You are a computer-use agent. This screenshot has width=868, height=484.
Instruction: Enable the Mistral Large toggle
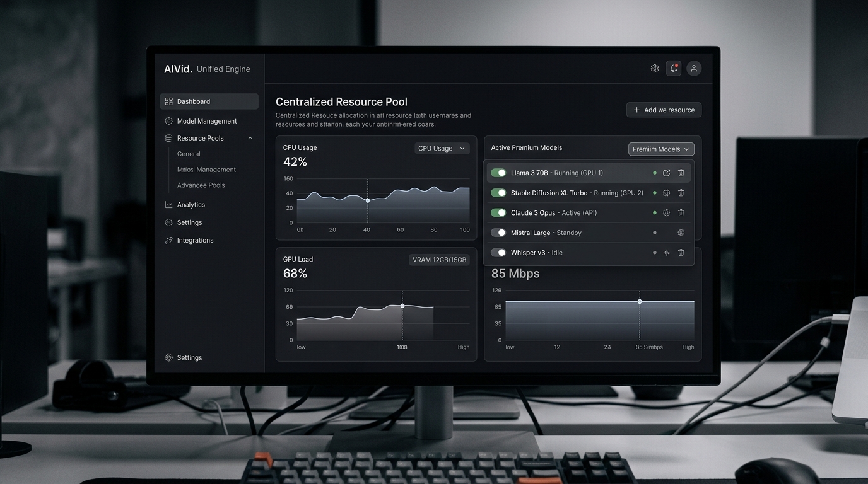click(x=498, y=233)
